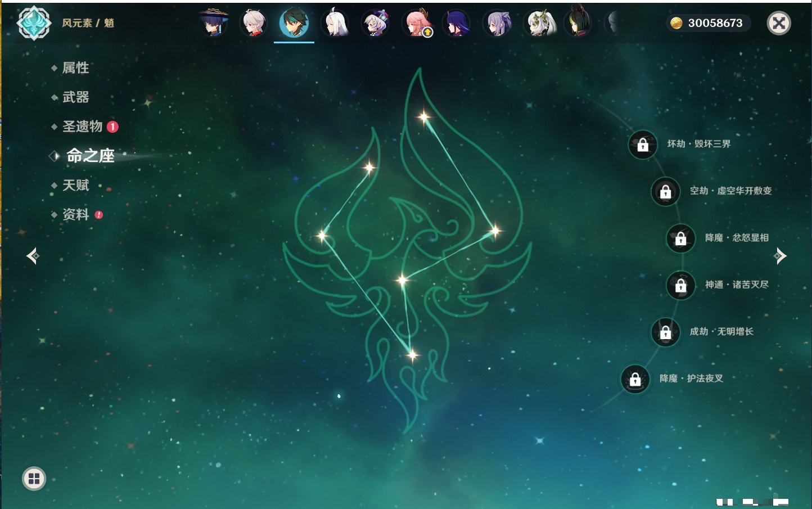812x509 pixels.
Task: Close the character screen with the X button
Action: (779, 23)
